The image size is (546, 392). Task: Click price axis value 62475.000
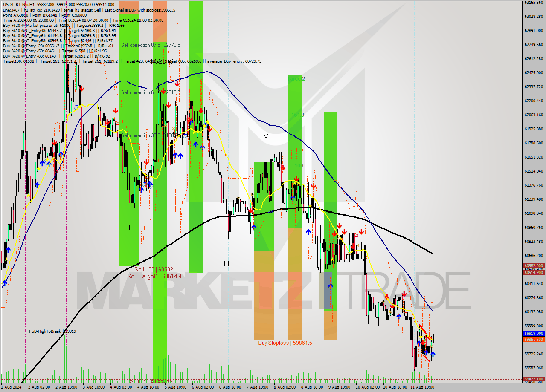pyautogui.click(x=533, y=72)
